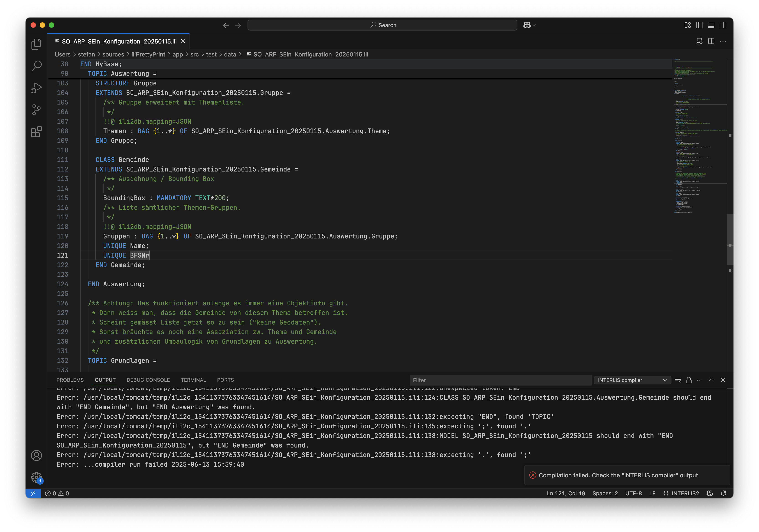Click the editor toolbar icon beside Split Editor
759x532 pixels.
[x=699, y=41]
